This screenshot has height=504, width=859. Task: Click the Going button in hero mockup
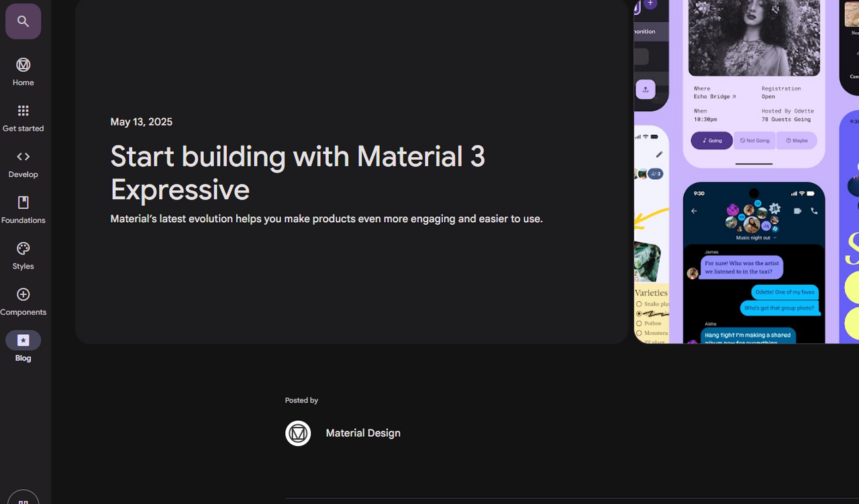click(x=712, y=140)
